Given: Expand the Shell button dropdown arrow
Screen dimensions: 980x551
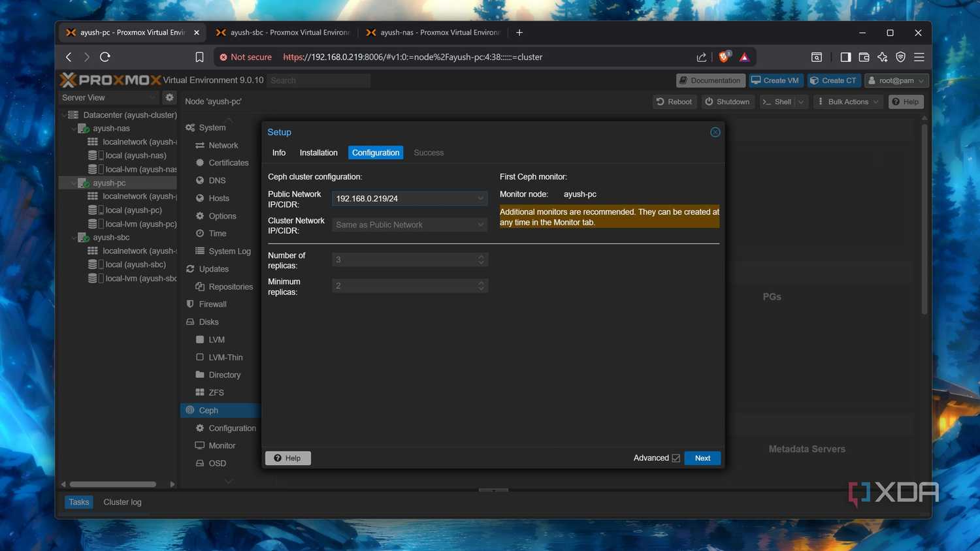Looking at the screenshot, I should click(801, 102).
